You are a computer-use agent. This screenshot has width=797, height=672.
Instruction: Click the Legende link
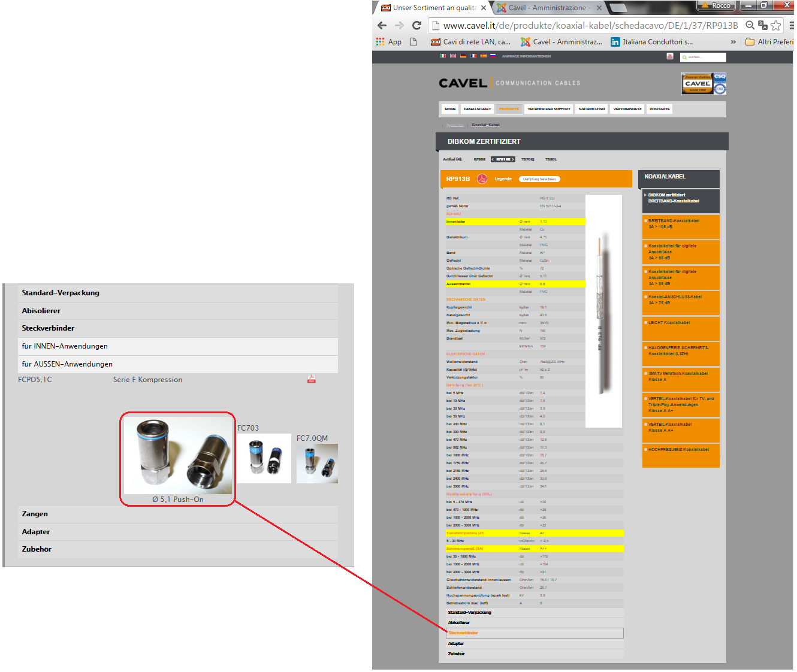(x=503, y=179)
